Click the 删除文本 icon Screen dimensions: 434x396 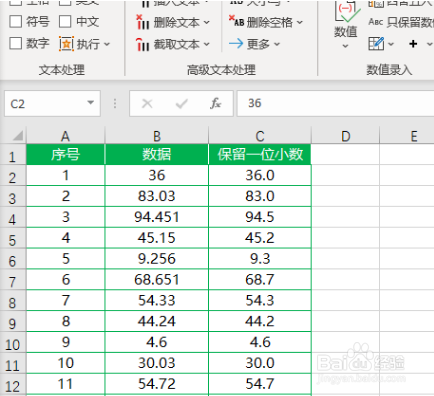pos(142,22)
